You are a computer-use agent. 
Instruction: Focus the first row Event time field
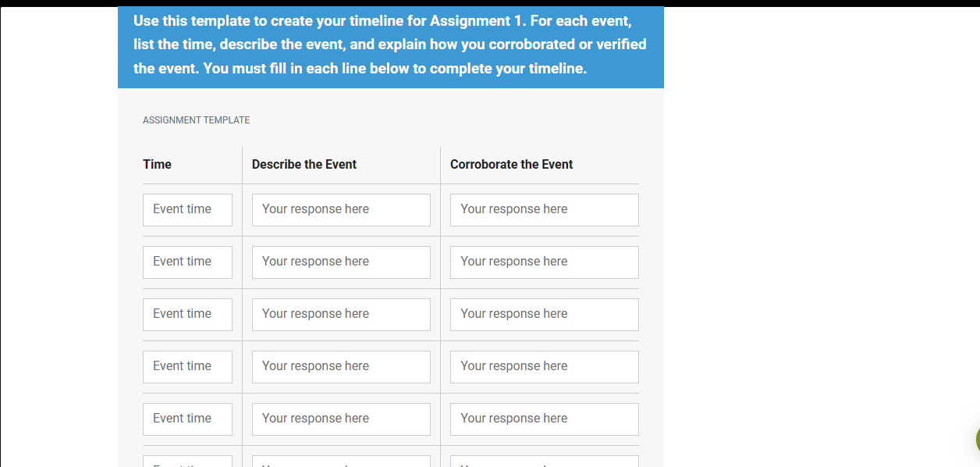[x=187, y=210]
